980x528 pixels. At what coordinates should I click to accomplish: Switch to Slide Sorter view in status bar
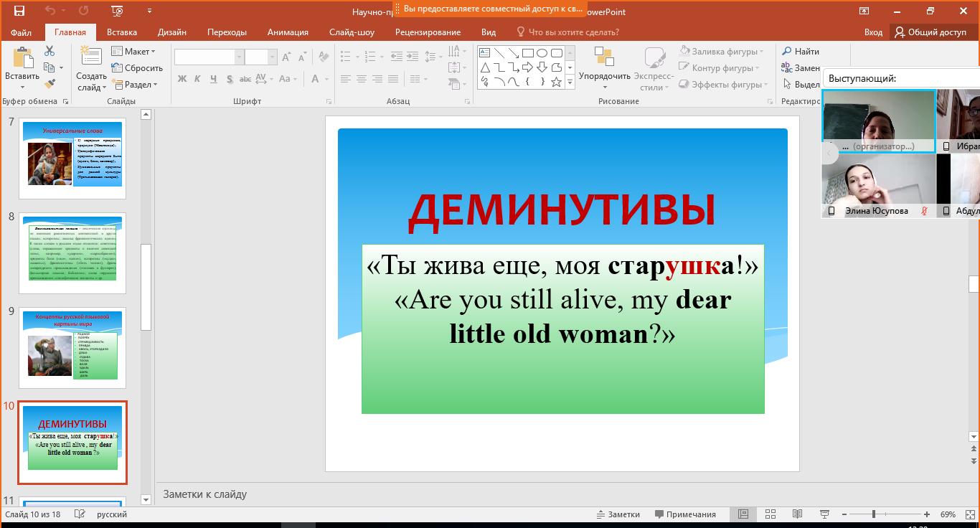pos(771,514)
